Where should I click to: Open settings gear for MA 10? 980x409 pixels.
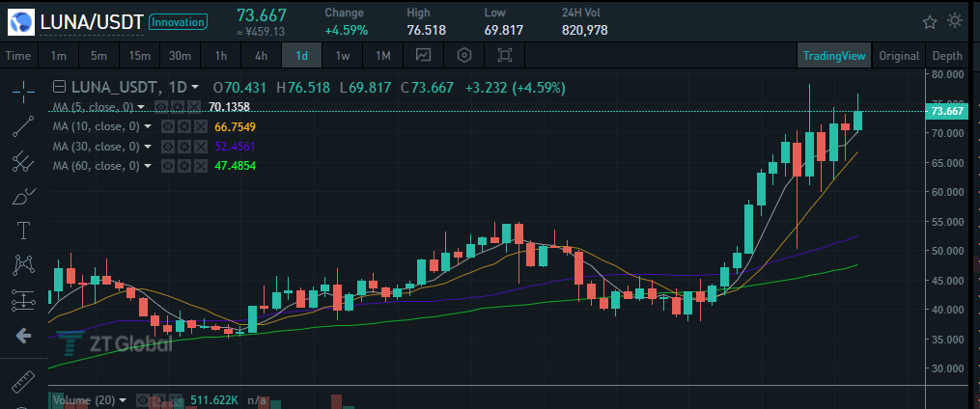(x=183, y=126)
